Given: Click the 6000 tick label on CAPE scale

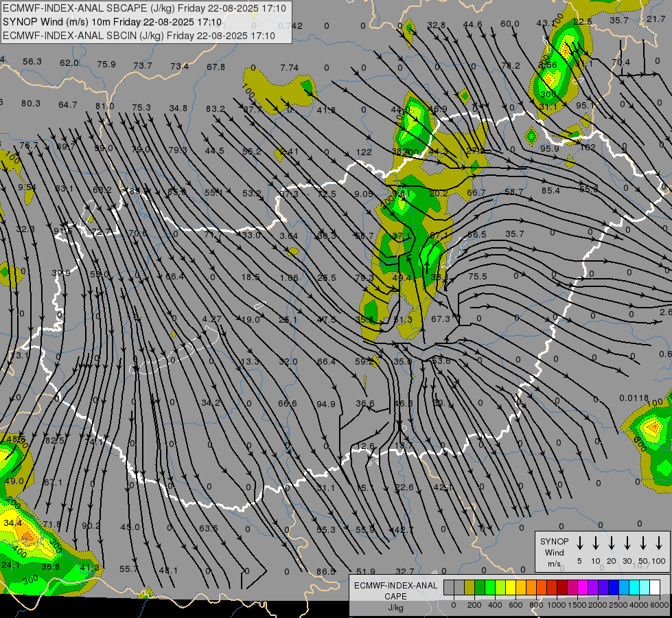Looking at the screenshot, I should click(660, 605).
